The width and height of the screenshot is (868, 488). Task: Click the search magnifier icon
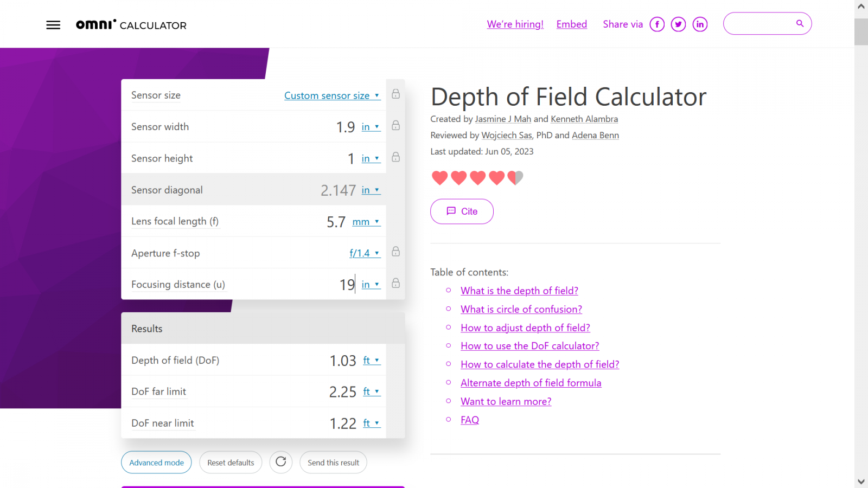point(799,23)
